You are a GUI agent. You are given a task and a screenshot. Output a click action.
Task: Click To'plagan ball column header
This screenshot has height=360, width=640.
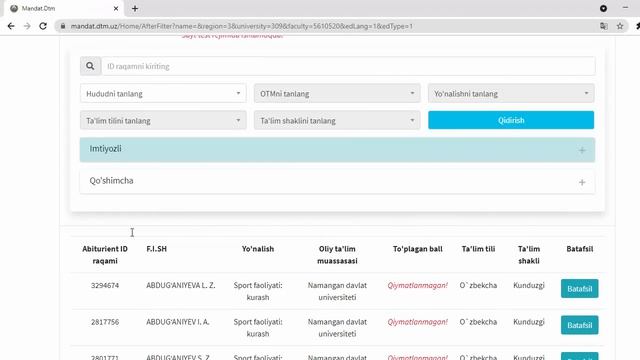418,249
